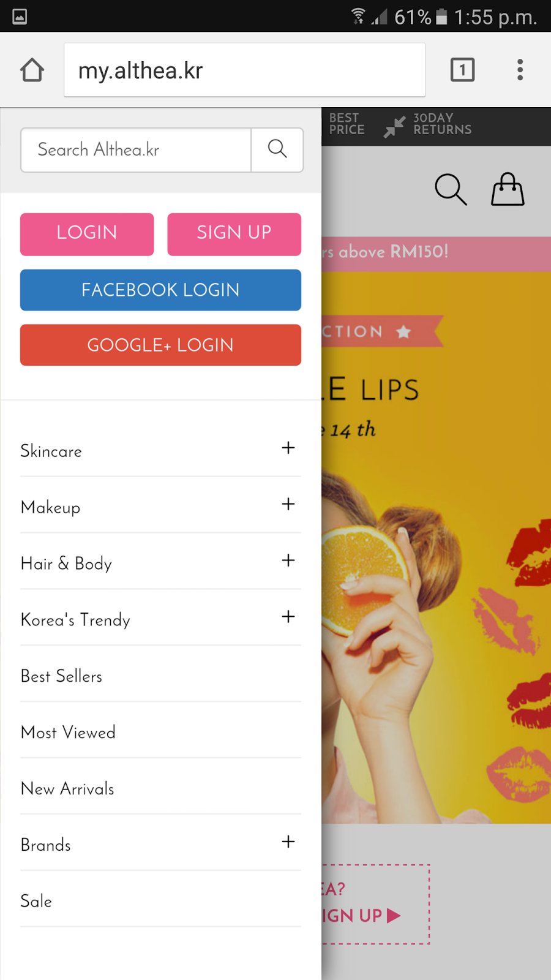The image size is (551, 980).
Task: Expand the Makeup category plus sign
Action: pyautogui.click(x=288, y=504)
